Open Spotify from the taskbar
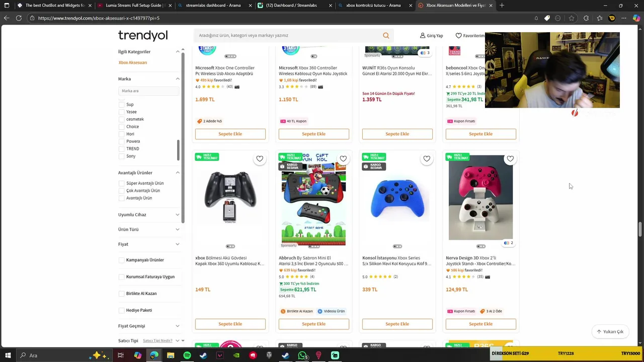 pyautogui.click(x=187, y=355)
